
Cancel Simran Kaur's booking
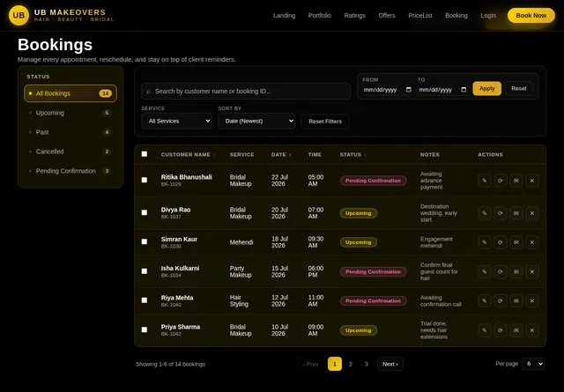click(x=532, y=242)
